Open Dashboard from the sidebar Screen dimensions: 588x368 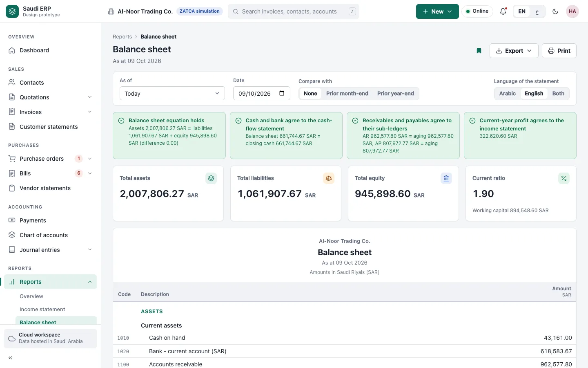tap(50, 50)
